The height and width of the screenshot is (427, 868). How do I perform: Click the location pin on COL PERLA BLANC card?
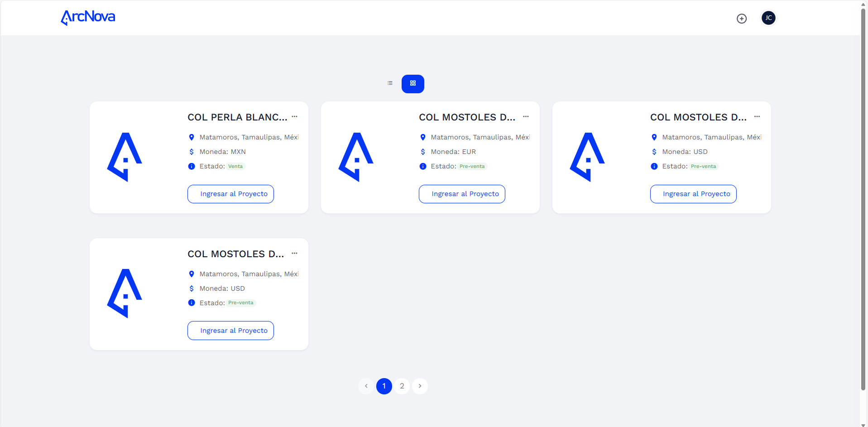tap(191, 137)
